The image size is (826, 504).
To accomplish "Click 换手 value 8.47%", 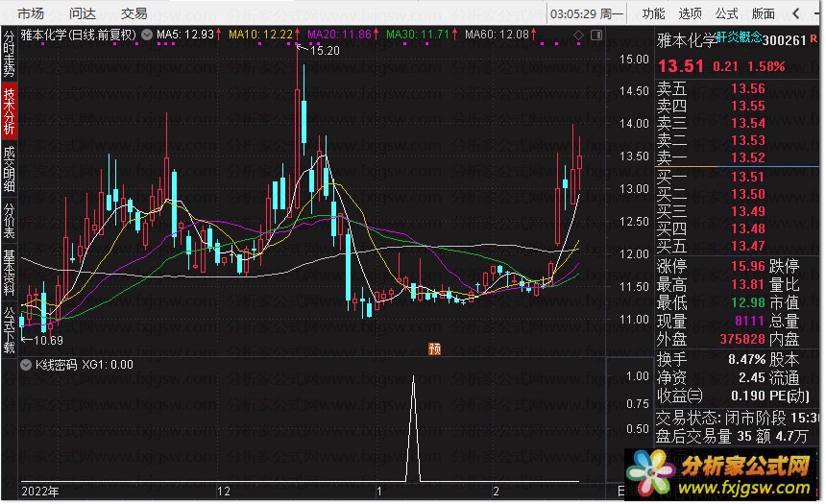I will [746, 360].
